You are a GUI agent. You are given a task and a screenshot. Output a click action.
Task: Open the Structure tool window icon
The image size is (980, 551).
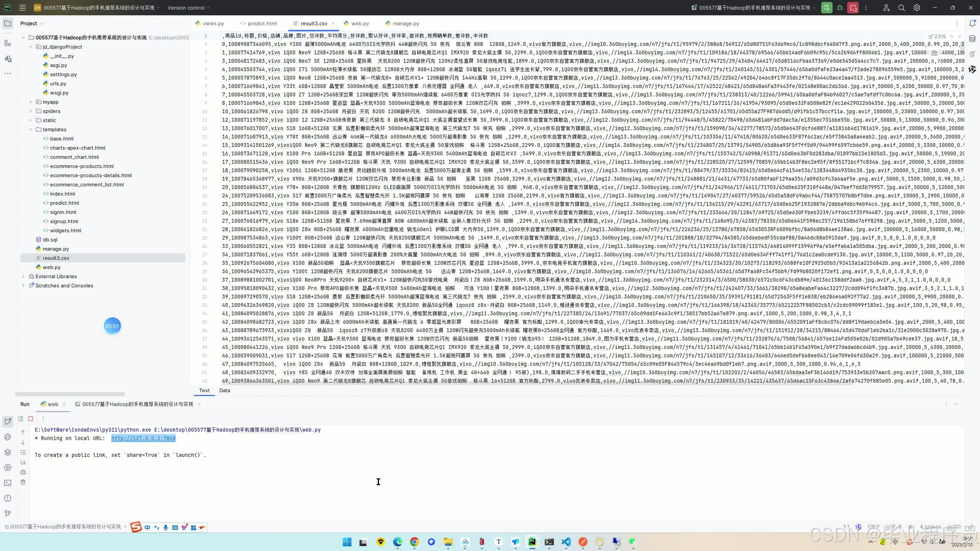point(8,43)
